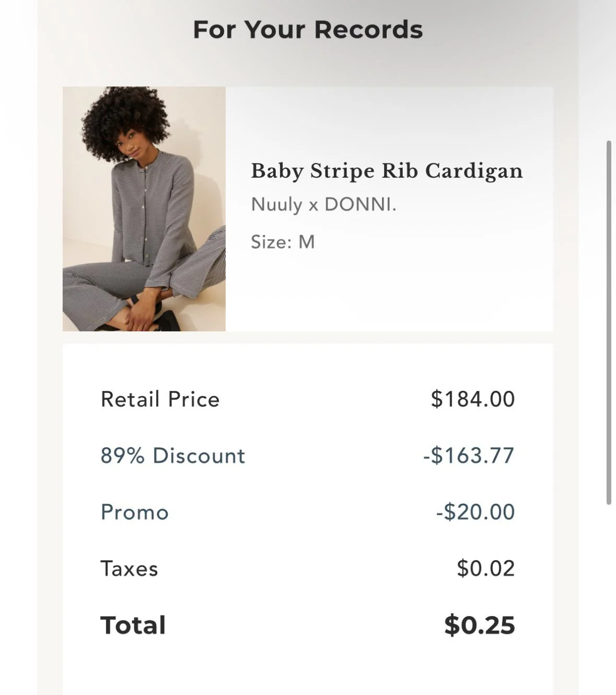Select the Taxes label

point(129,568)
